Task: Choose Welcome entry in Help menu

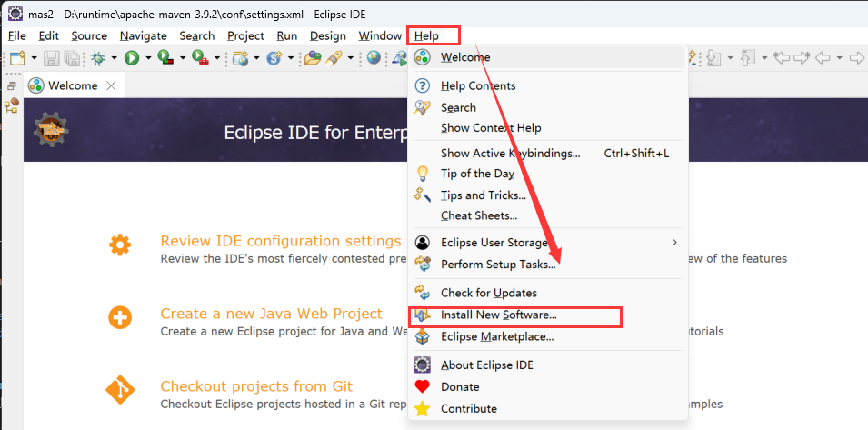Action: [548, 57]
